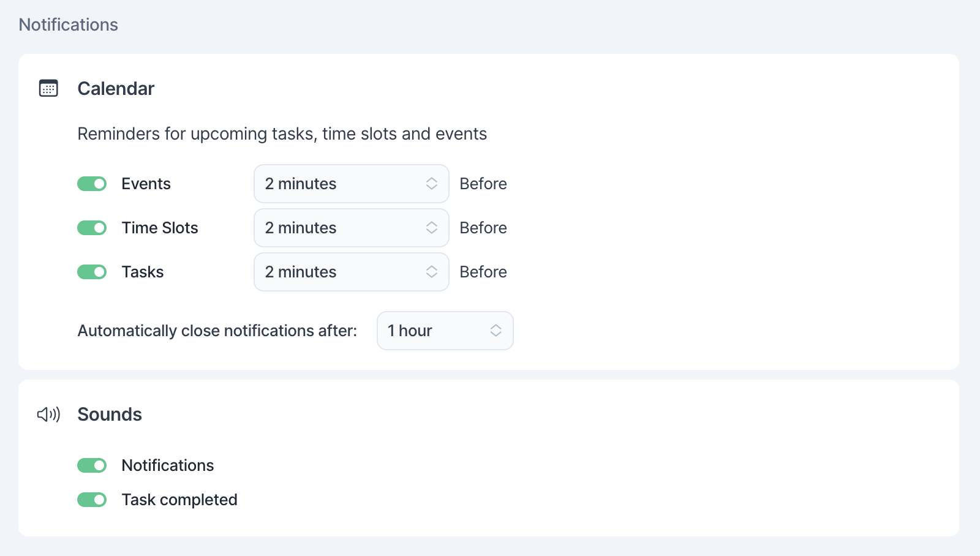Disable the Events reminder toggle
Viewport: 980px width, 556px height.
(92, 184)
